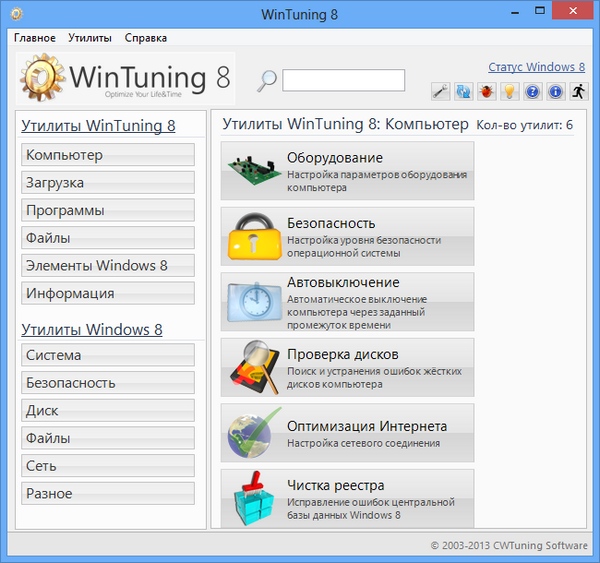Image resolution: width=600 pixels, height=563 pixels.
Task: Click the CWTuning Software copyright text
Action: (x=509, y=545)
